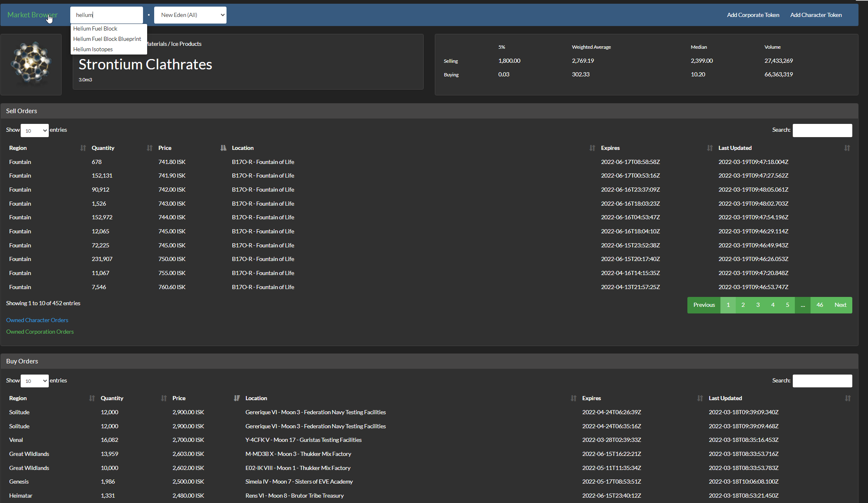This screenshot has width=868, height=503.
Task: Open Owned Character Orders link
Action: (37, 320)
